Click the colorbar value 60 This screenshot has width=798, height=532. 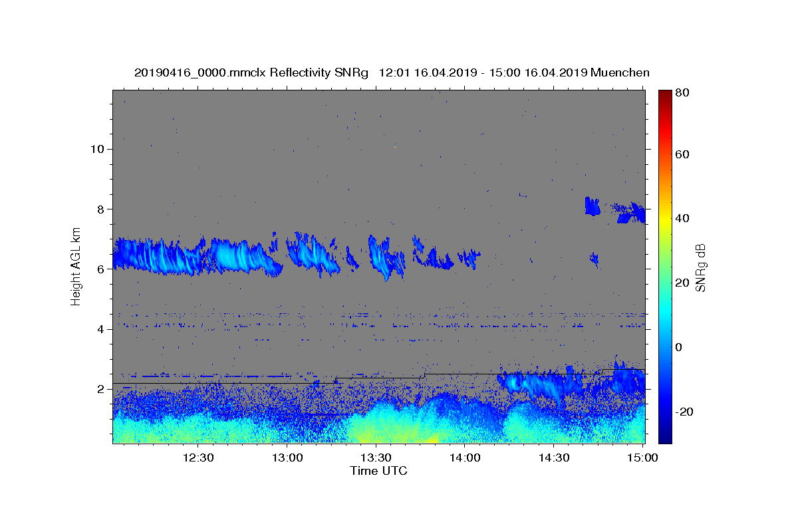pyautogui.click(x=682, y=154)
